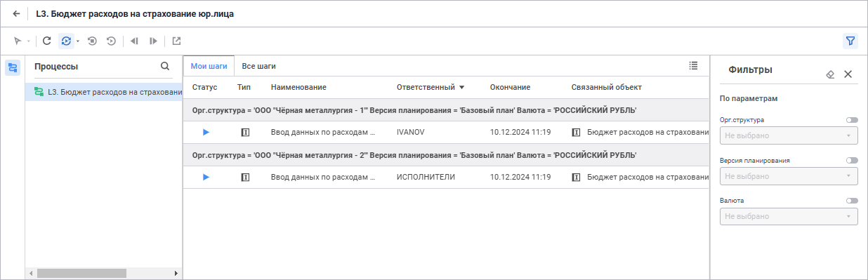868x280 pixels.
Task: Switch to the Все шаги tab
Action: click(258, 66)
